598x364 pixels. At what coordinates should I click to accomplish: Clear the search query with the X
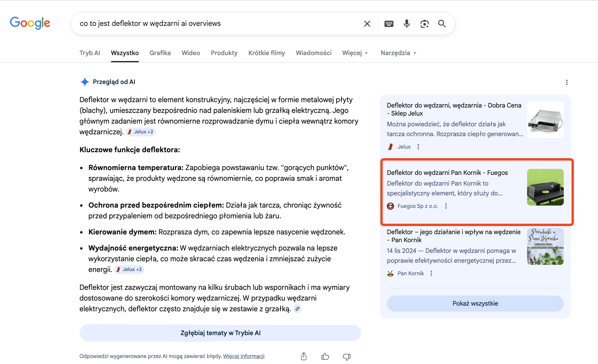[367, 24]
